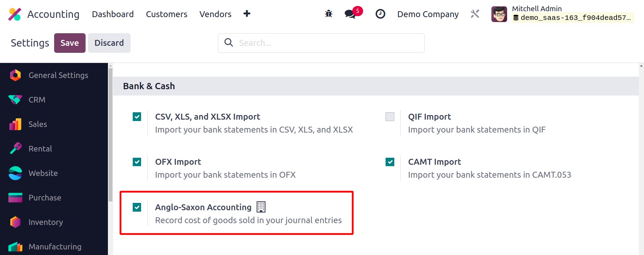Screen dimensions: 644x255
Task: Disable the Anglo-Saxon Accounting checkbox
Action: tap(137, 207)
